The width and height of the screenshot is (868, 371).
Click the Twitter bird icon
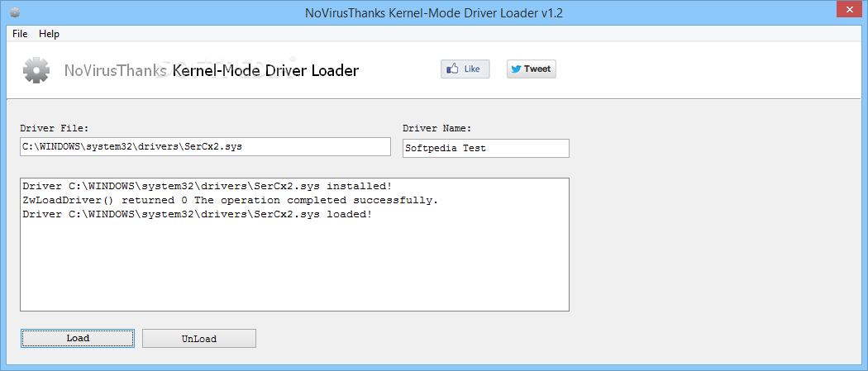coord(516,69)
